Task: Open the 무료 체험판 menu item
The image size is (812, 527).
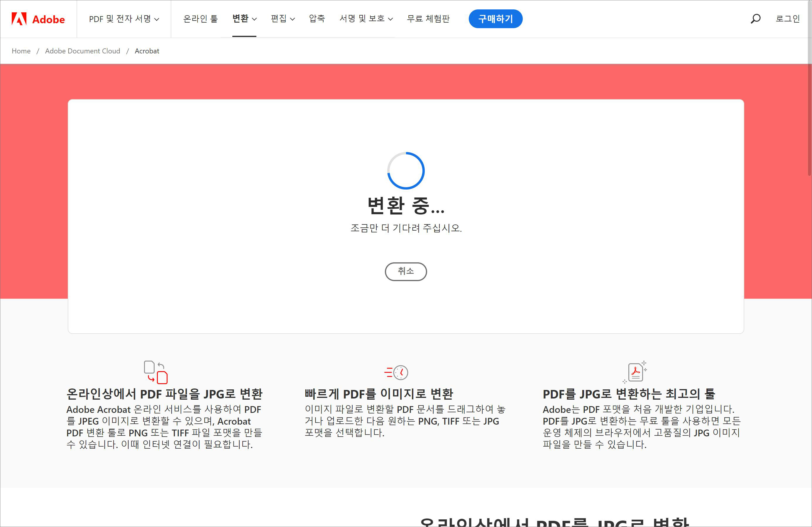Action: point(428,19)
